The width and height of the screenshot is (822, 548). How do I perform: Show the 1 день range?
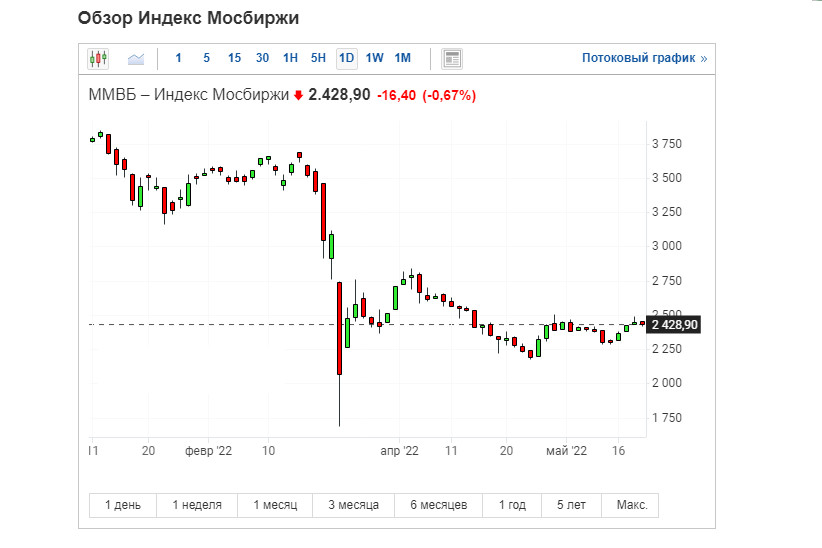coord(123,505)
